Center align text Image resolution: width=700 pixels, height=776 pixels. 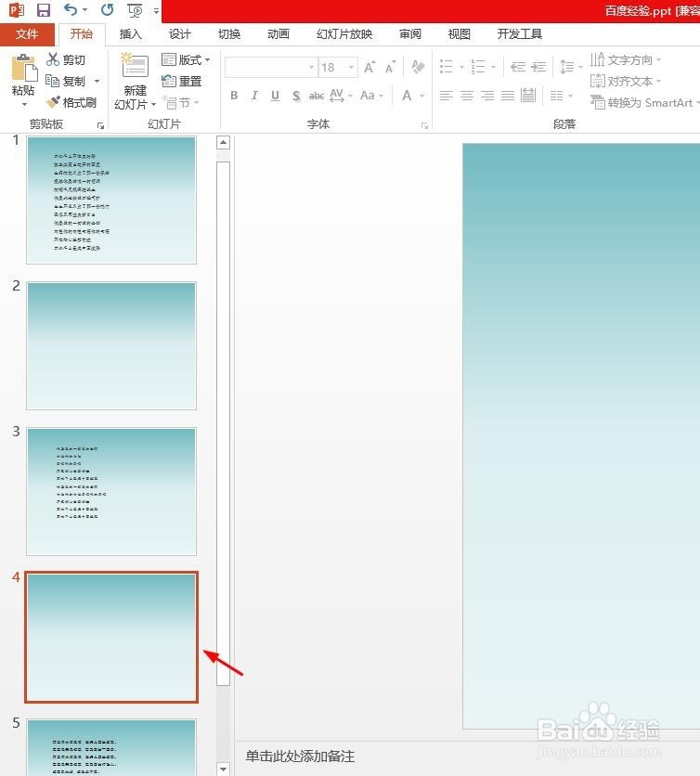[467, 95]
